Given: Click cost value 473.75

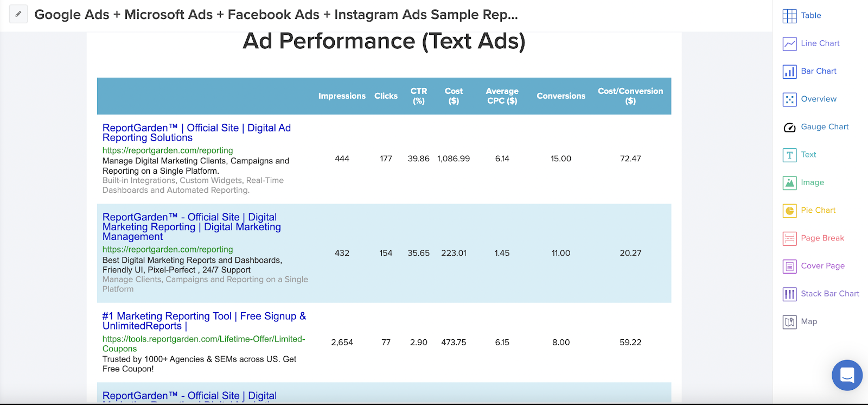Looking at the screenshot, I should [454, 343].
